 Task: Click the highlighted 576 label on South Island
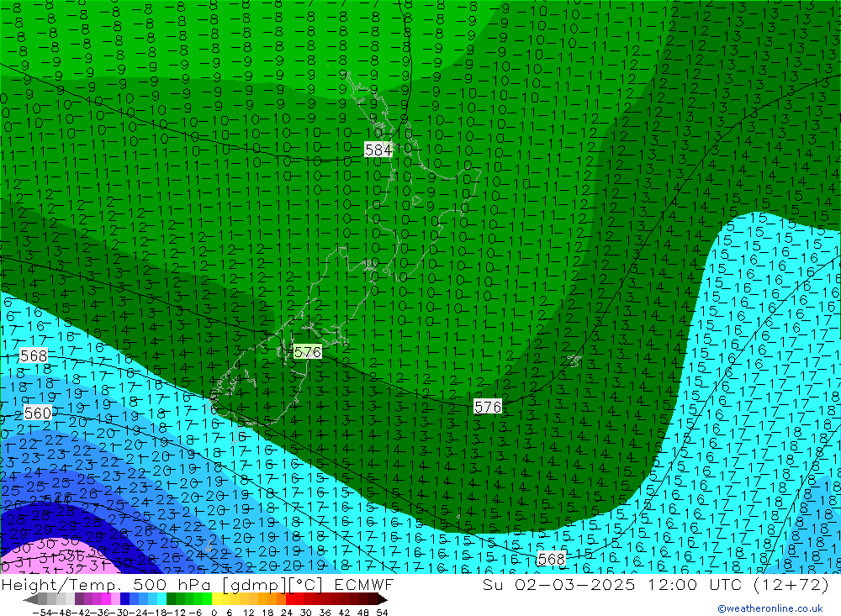tap(307, 351)
